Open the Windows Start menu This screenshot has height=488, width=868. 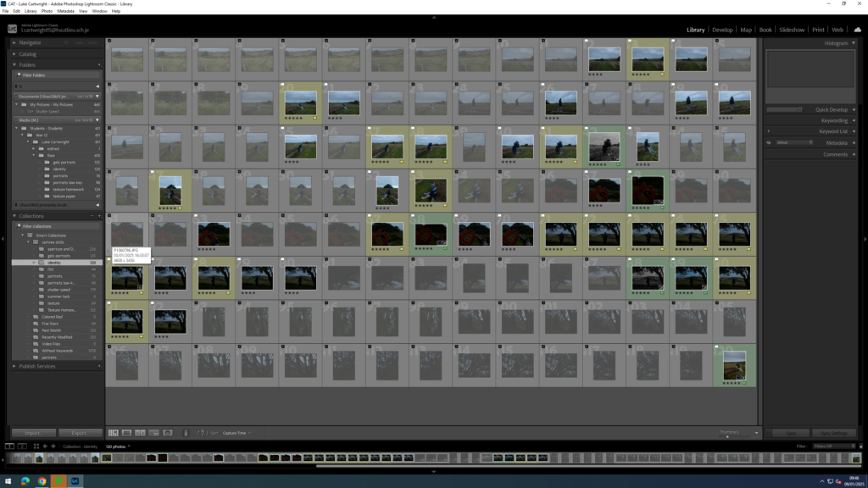coord(8,481)
